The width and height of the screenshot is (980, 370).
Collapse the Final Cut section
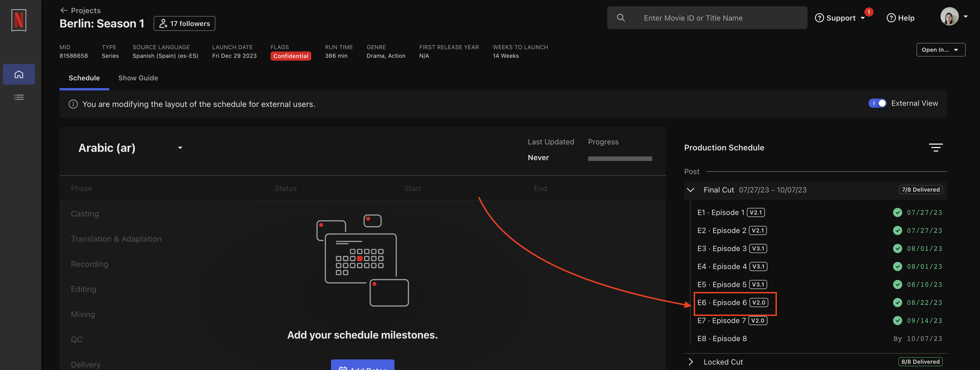coord(691,190)
